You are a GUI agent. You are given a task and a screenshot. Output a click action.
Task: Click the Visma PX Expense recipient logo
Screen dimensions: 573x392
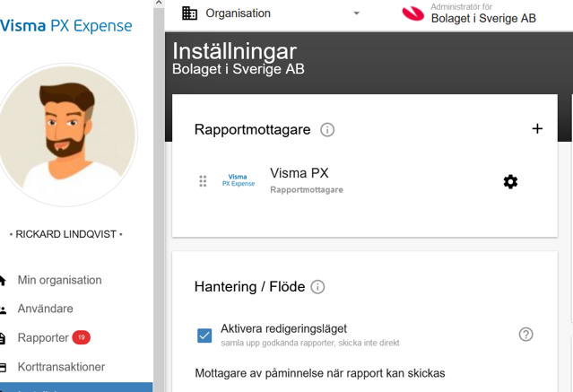(239, 181)
